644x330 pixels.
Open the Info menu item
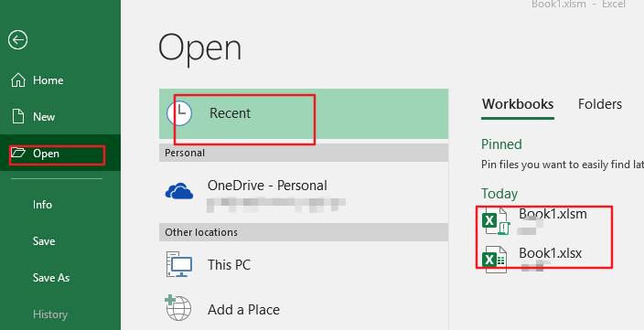pyautogui.click(x=42, y=205)
